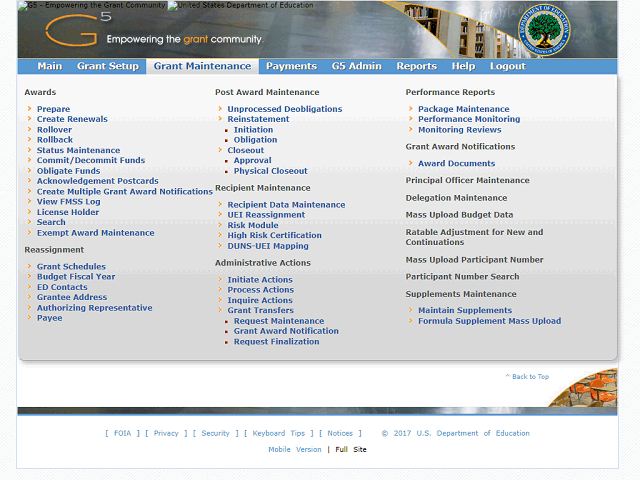Open the Grant Setup menu
The width and height of the screenshot is (640, 480).
click(108, 66)
